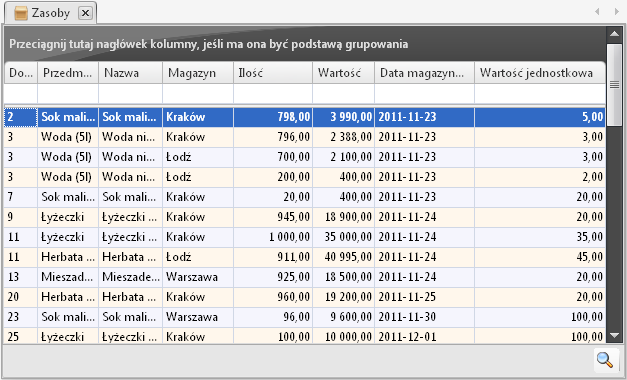Click the tab scroll right arrow
The image size is (627, 380).
[x=616, y=12]
